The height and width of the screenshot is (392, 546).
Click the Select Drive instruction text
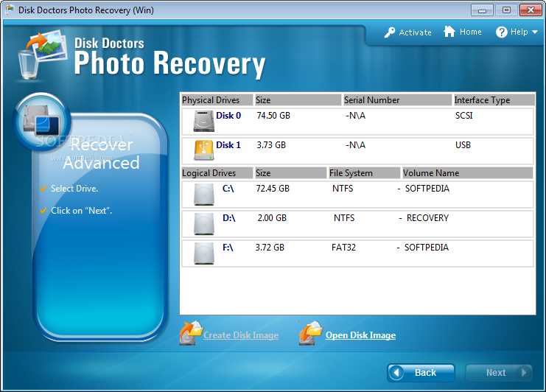point(74,189)
